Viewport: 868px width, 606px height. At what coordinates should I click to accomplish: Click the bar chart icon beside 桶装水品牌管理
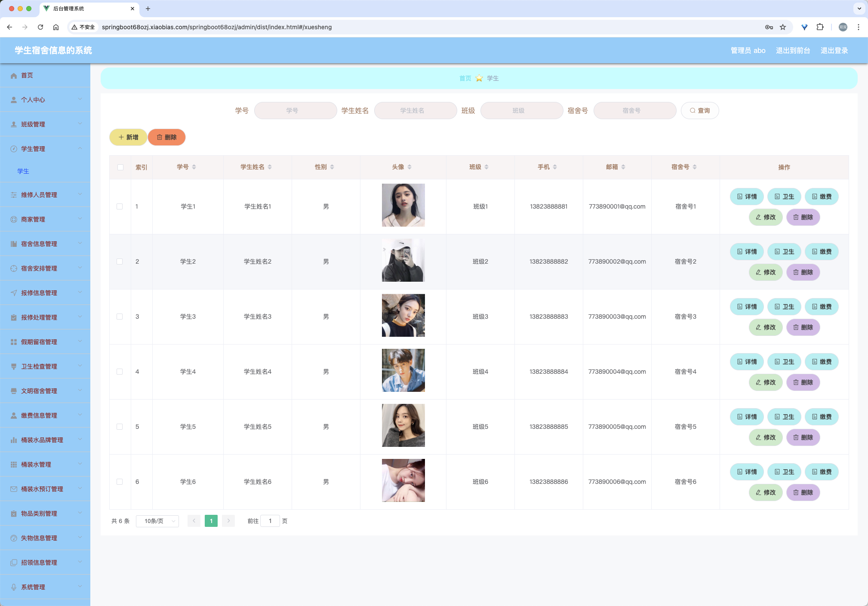[x=14, y=440]
